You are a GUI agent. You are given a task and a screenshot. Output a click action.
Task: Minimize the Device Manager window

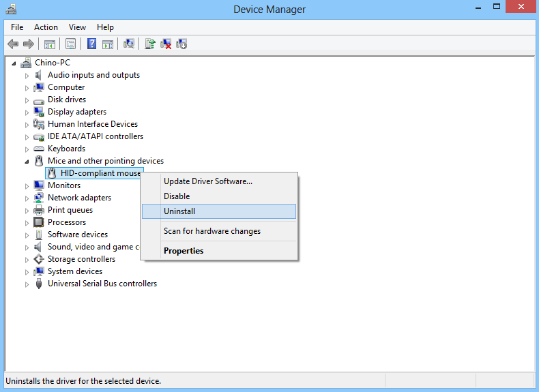[478, 7]
